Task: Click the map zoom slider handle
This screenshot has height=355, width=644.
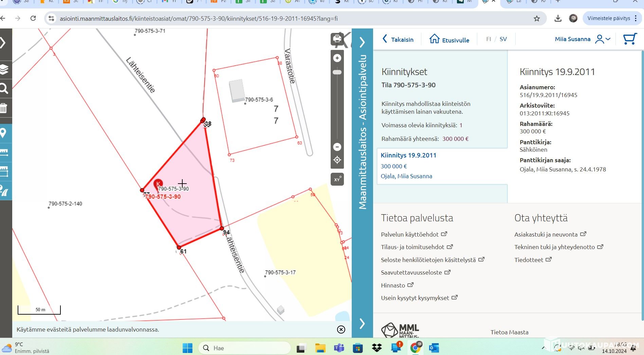Action: coord(337,72)
